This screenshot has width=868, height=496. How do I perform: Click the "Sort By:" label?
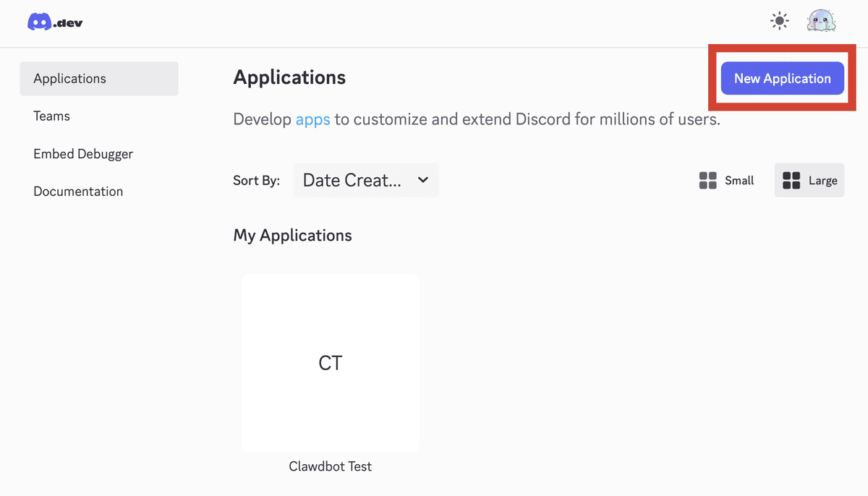pos(256,181)
